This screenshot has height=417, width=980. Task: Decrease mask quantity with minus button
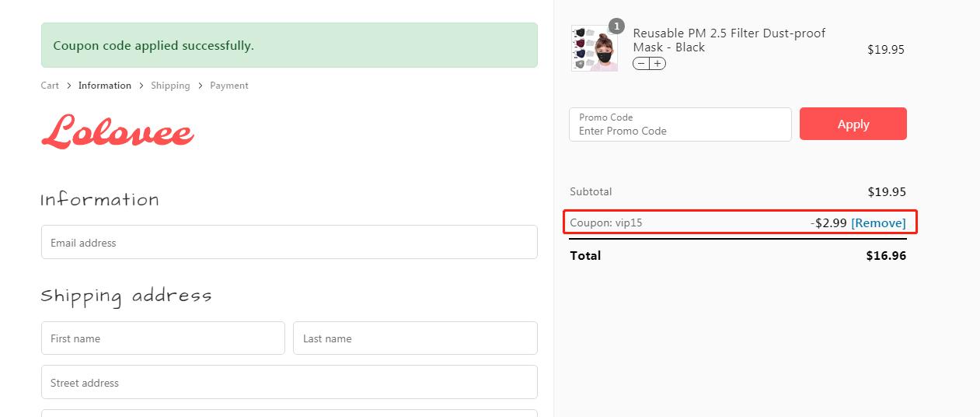coord(640,64)
